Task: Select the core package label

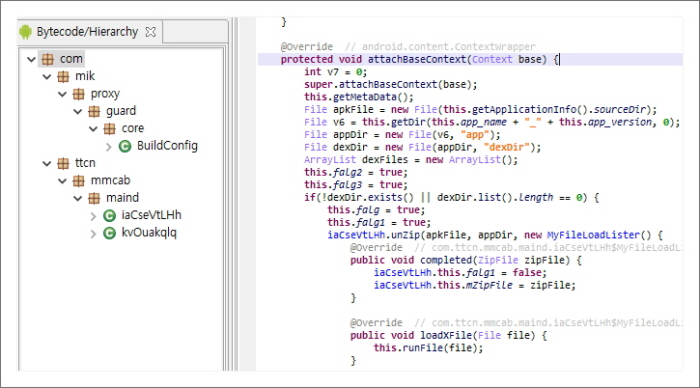Action: point(133,129)
